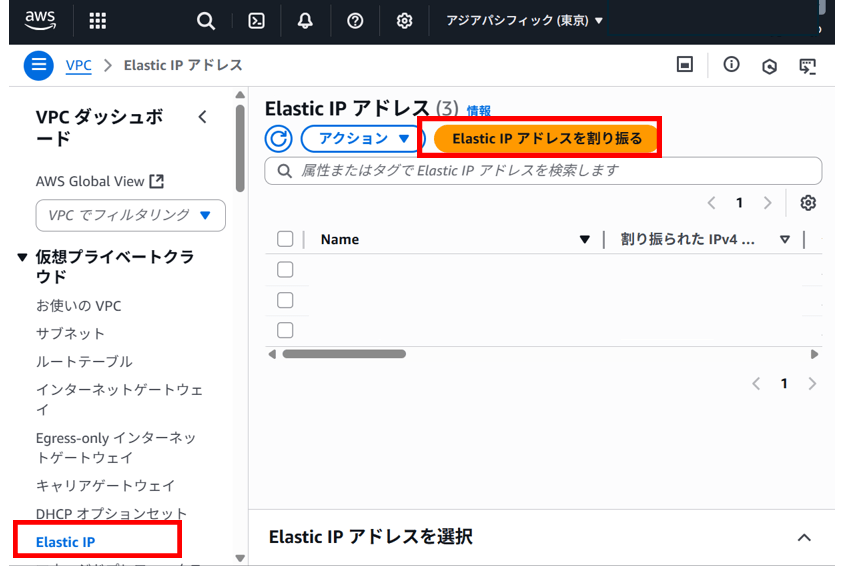
Task: Click Elastic IP アドレスを割り振る button
Action: (546, 139)
